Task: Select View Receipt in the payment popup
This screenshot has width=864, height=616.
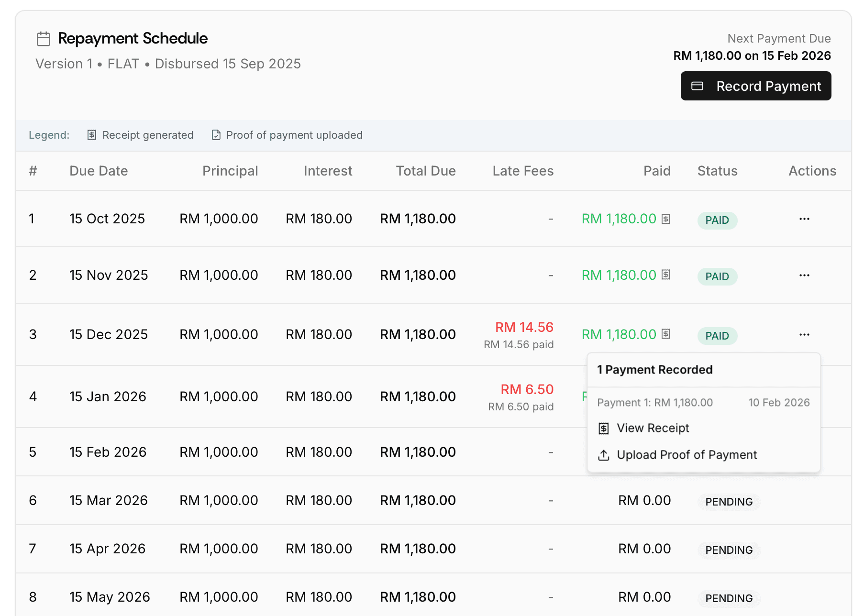Action: pyautogui.click(x=653, y=428)
